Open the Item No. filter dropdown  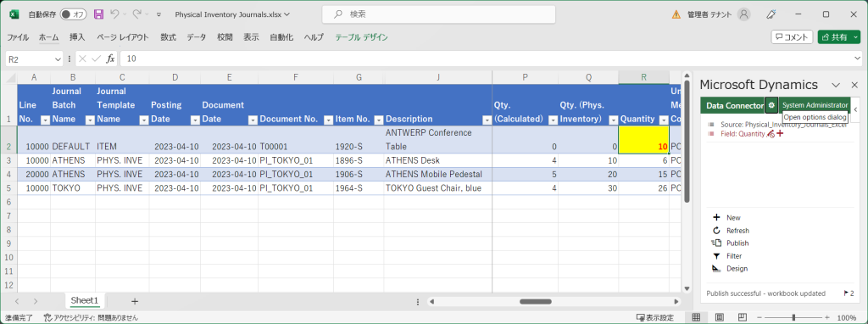coord(379,120)
